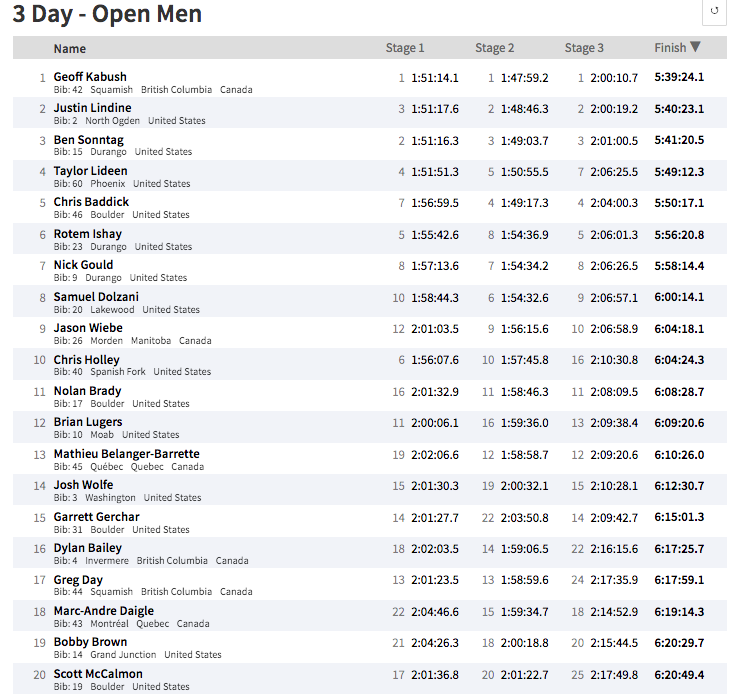The width and height of the screenshot is (736, 697).
Task: Select Ben Sonntag's name
Action: (x=88, y=140)
